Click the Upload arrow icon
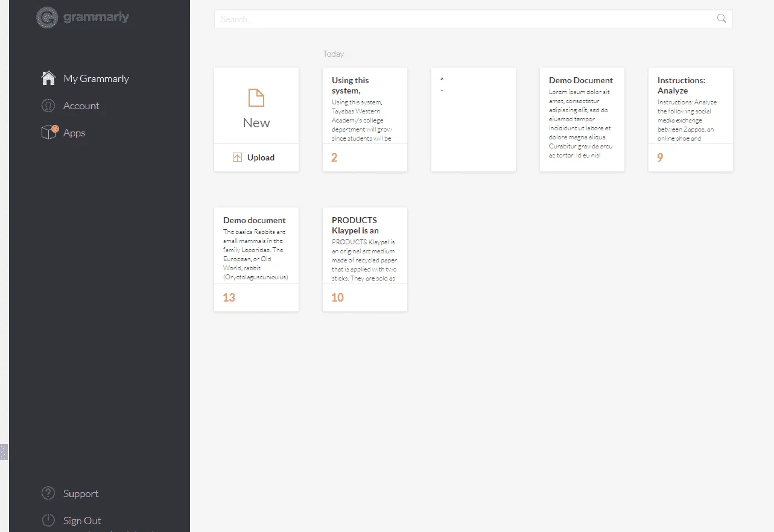 [x=237, y=157]
